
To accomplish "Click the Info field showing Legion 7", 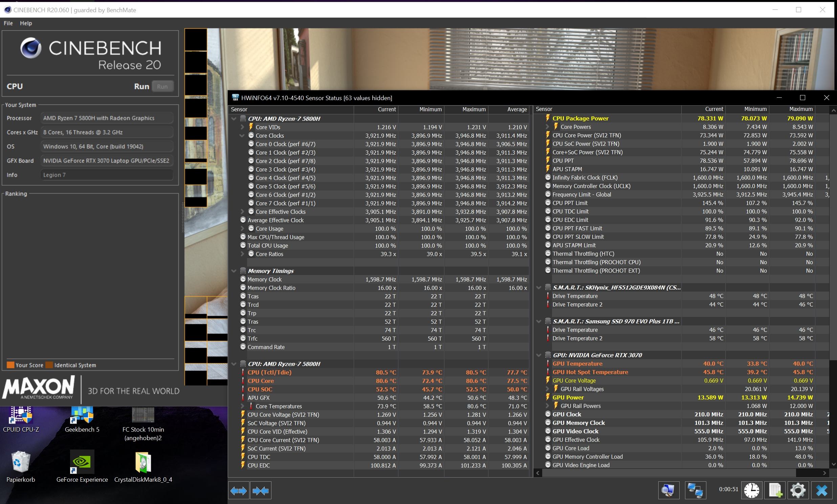I will coord(107,175).
